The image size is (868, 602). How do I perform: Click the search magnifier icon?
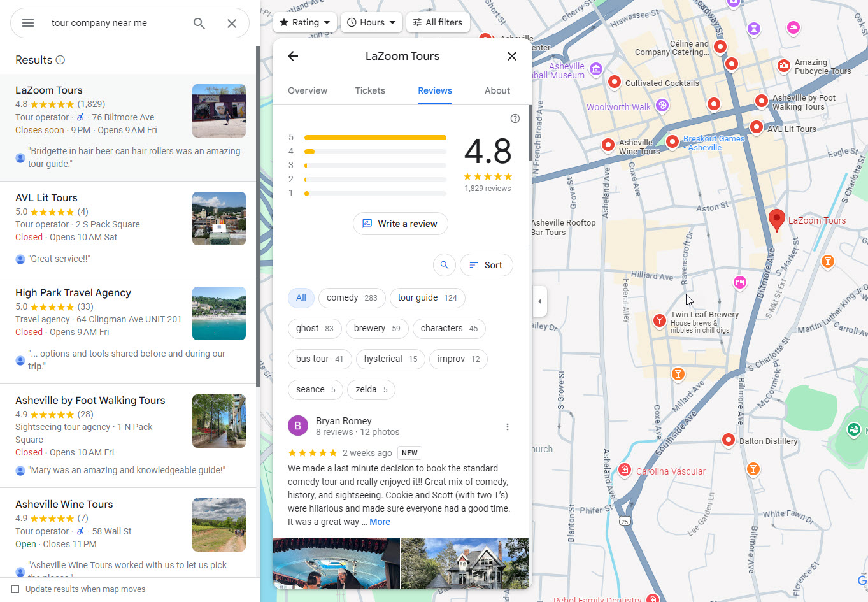(x=199, y=23)
